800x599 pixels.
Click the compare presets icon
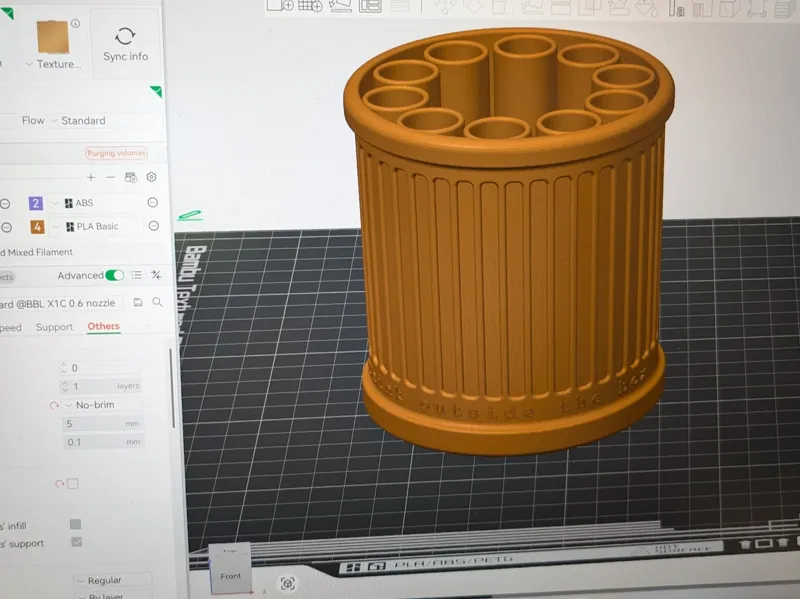(156, 275)
